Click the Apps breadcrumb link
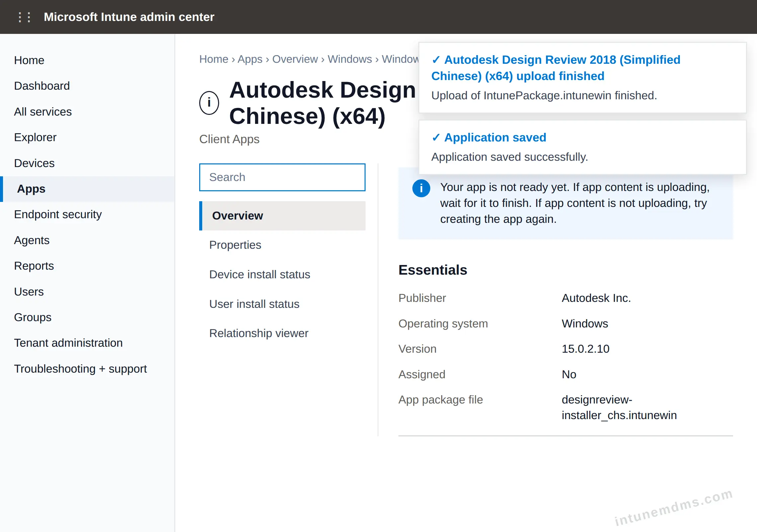This screenshot has height=532, width=757. coord(250,59)
